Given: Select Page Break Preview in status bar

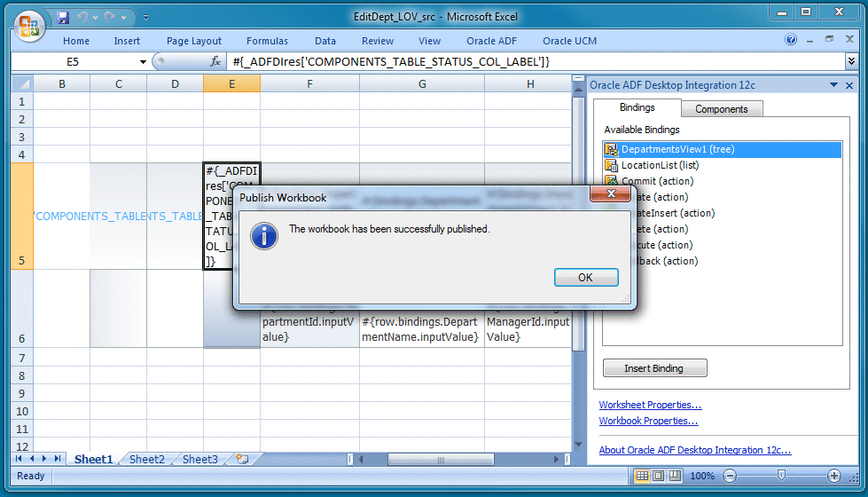Looking at the screenshot, I should click(675, 476).
